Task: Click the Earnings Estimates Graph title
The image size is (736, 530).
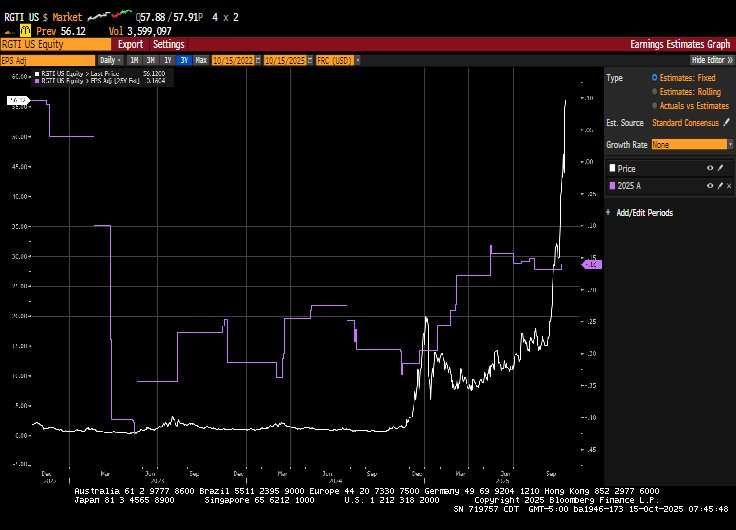Action: click(x=680, y=44)
